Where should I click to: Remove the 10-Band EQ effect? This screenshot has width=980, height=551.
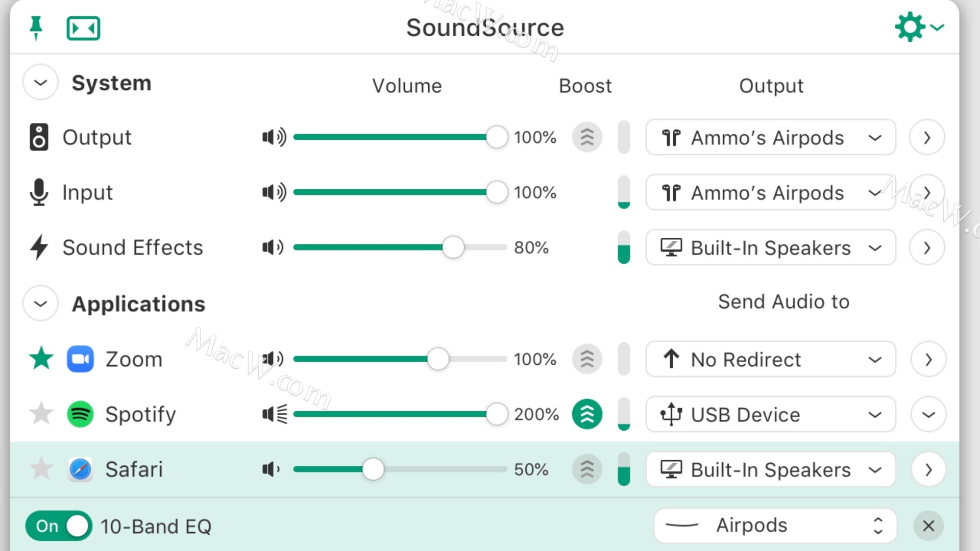click(x=928, y=525)
